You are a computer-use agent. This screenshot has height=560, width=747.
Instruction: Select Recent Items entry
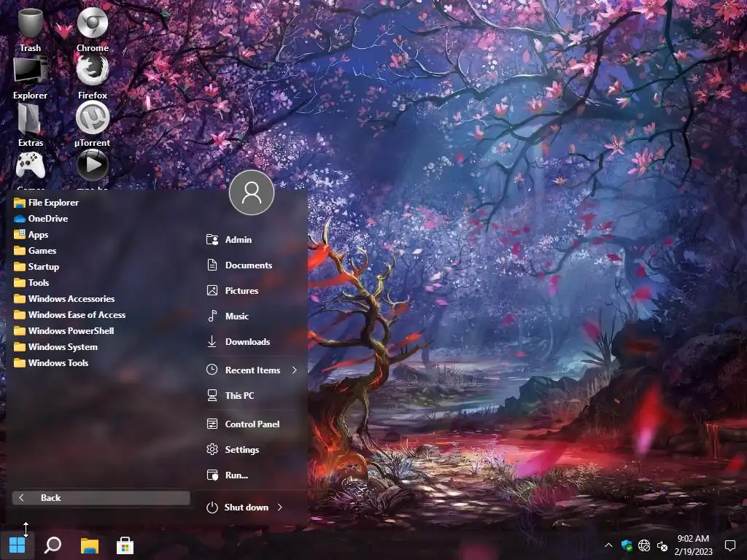[x=253, y=370]
